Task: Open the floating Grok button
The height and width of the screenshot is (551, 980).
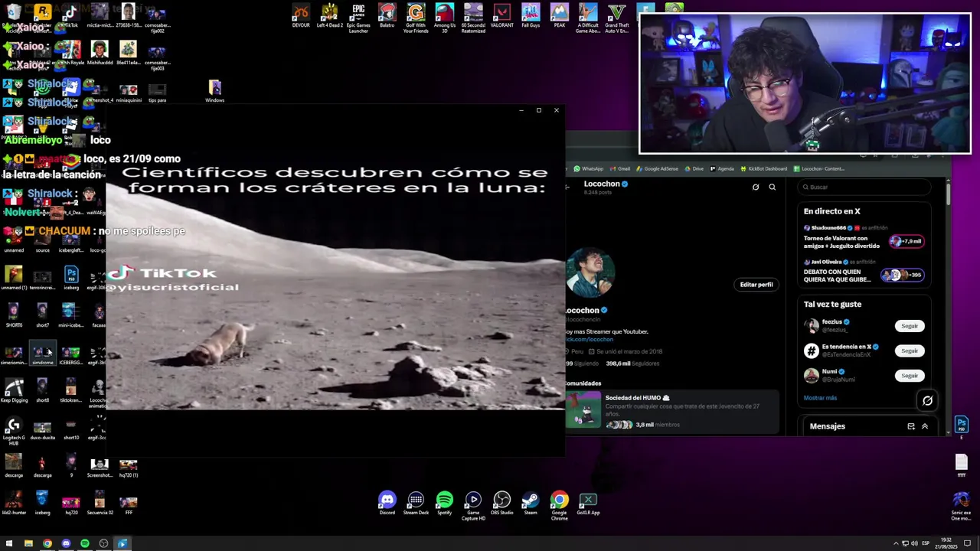Action: pyautogui.click(x=927, y=400)
